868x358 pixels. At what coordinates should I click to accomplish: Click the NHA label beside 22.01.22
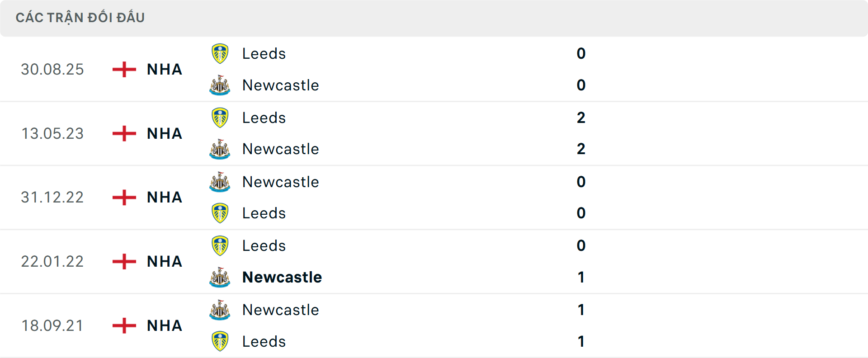pyautogui.click(x=164, y=261)
